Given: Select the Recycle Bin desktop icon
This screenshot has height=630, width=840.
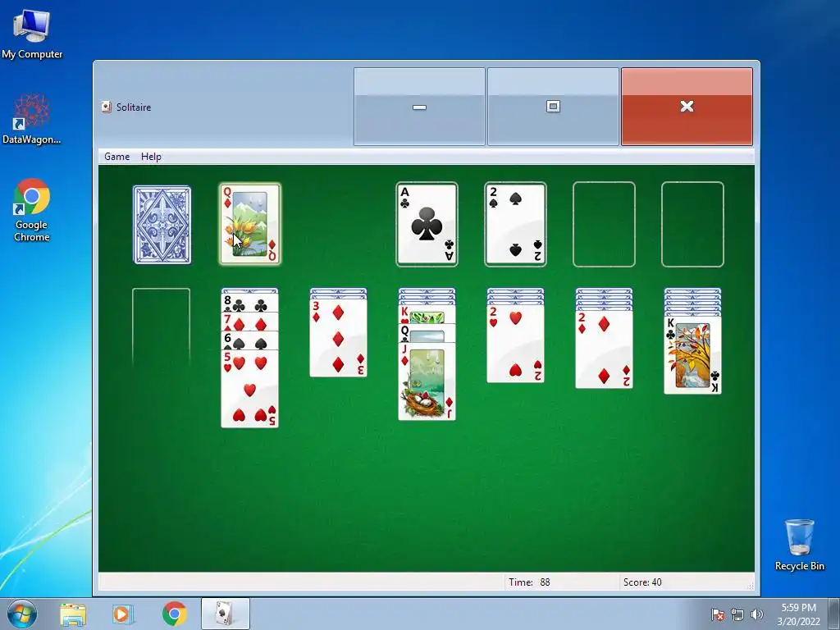Looking at the screenshot, I should point(799,545).
